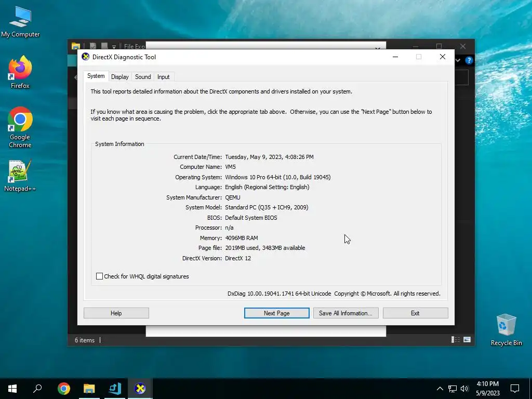Show hidden system tray icons

click(x=440, y=389)
